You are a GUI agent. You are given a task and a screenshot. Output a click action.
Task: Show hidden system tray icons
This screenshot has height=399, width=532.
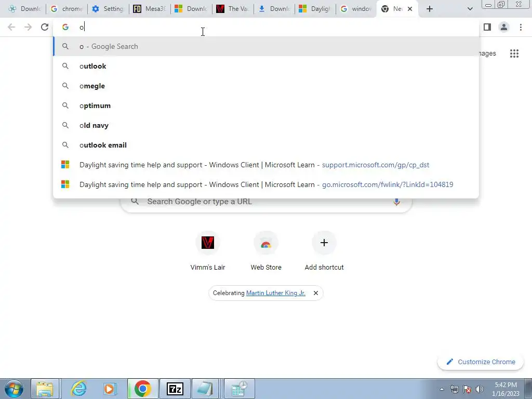point(442,389)
